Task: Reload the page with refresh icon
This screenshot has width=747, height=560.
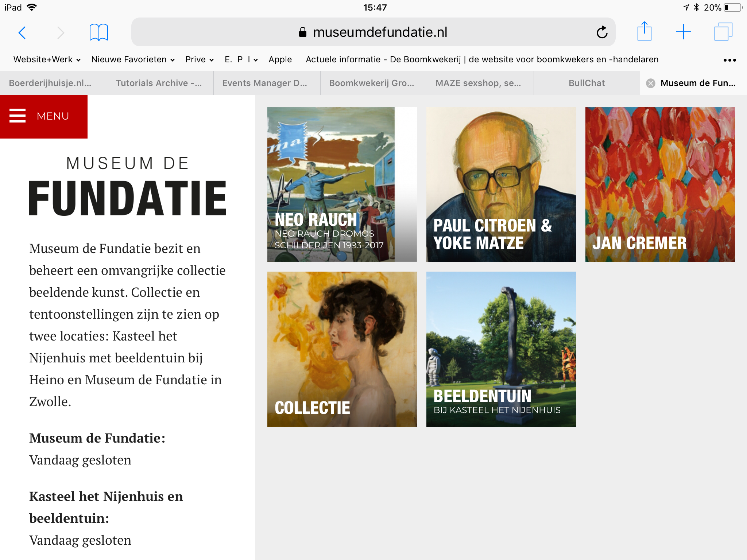Action: [602, 32]
